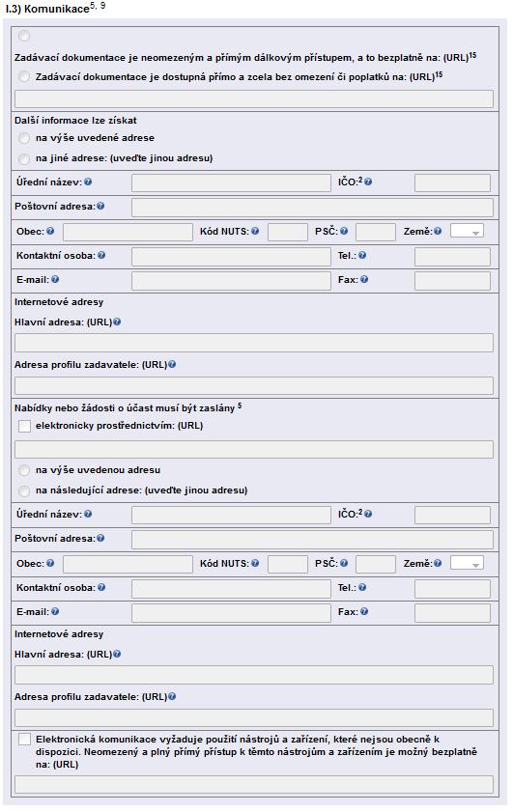Focus first Obec text field
This screenshot has height=812, width=513.
tap(128, 232)
